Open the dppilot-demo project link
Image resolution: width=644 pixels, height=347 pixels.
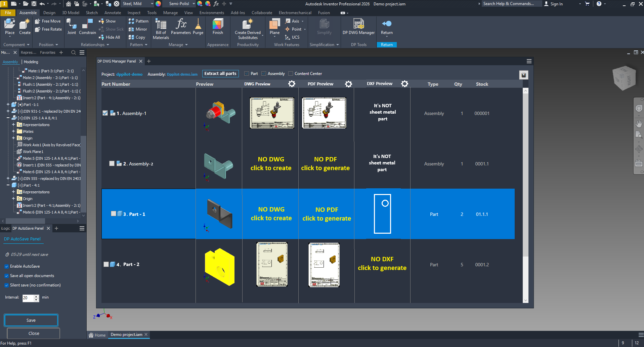coord(129,74)
